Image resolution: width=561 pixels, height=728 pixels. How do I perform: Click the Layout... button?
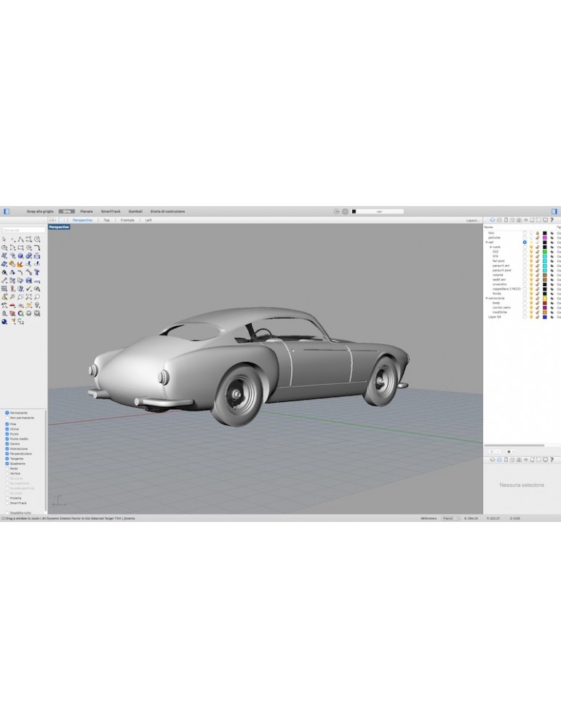coord(473,220)
